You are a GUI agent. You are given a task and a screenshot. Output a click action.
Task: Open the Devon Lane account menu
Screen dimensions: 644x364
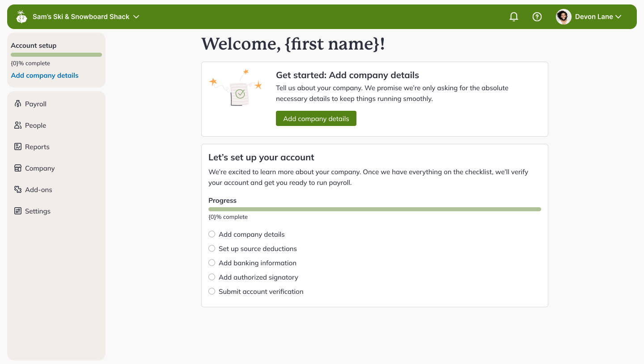point(594,17)
